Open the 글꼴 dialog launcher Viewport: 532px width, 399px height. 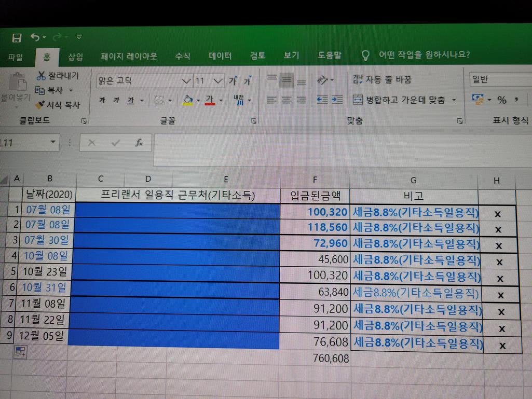pyautogui.click(x=253, y=121)
